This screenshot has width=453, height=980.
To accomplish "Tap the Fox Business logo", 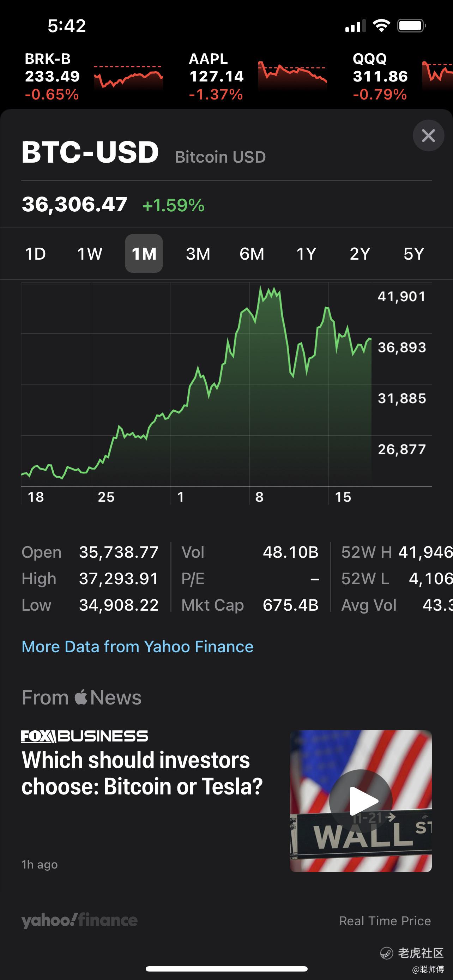I will 84,736.
